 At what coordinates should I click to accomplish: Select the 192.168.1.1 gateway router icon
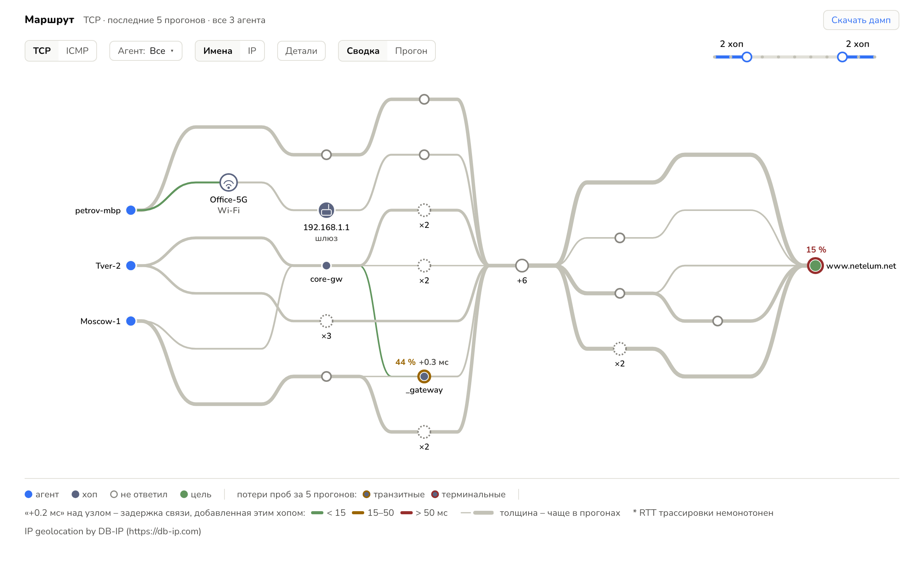[x=326, y=210]
